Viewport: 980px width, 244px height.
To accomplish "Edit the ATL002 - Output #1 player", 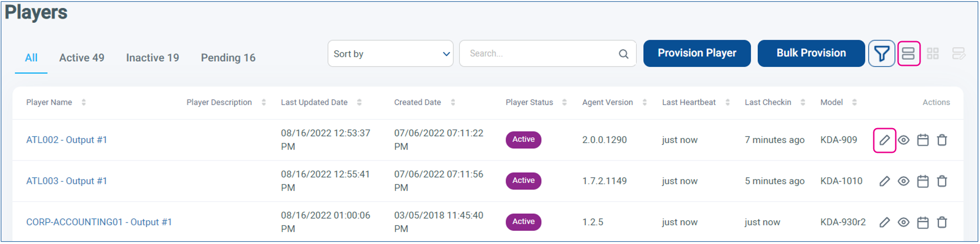I will (884, 140).
